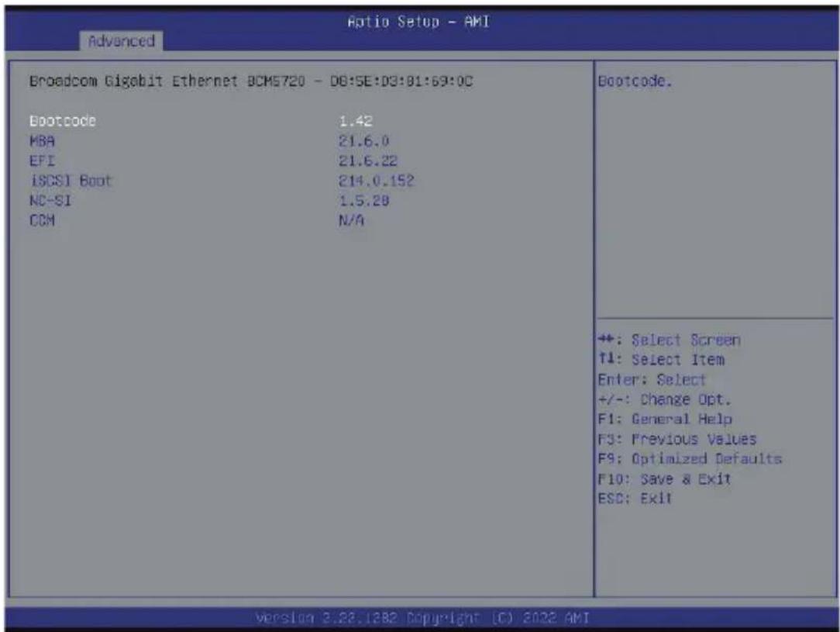840x632 pixels.
Task: Click the EFI version 21.6.22
Action: point(368,161)
